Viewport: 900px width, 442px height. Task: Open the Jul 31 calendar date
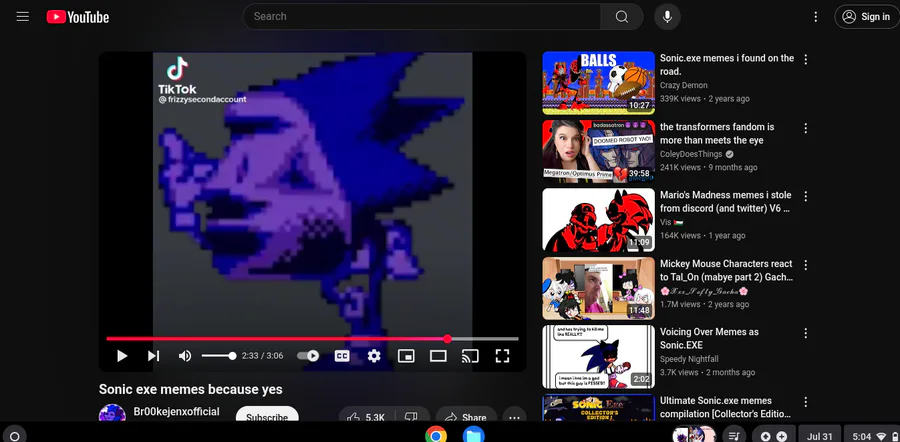point(820,436)
